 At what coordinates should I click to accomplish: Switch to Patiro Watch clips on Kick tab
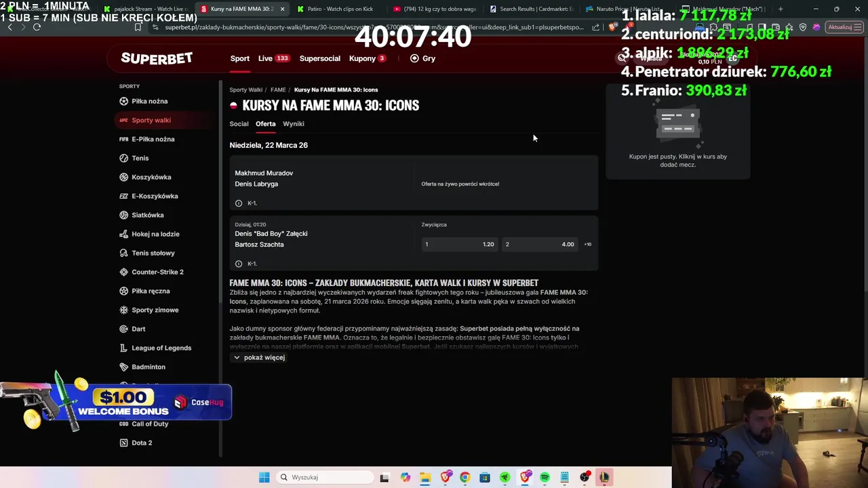coord(339,9)
